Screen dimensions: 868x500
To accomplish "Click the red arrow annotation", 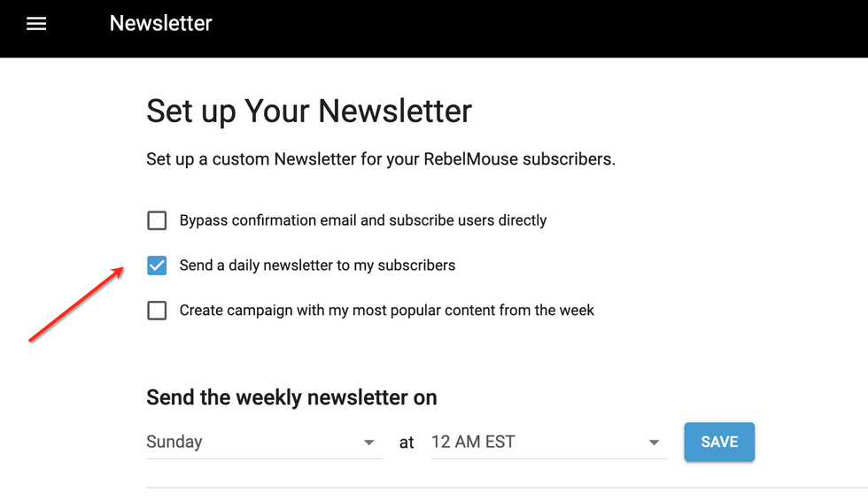I will (x=76, y=304).
